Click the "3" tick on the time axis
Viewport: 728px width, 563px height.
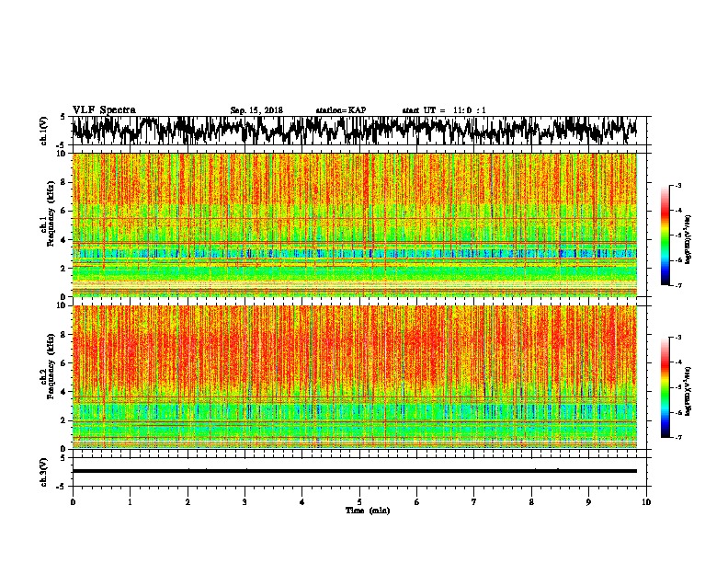245,502
